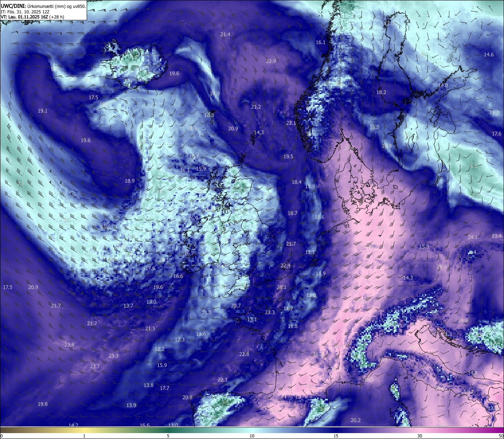Click the 22.9 value label
Image resolution: width=504 pixels, height=439 pixels.
coord(271,61)
